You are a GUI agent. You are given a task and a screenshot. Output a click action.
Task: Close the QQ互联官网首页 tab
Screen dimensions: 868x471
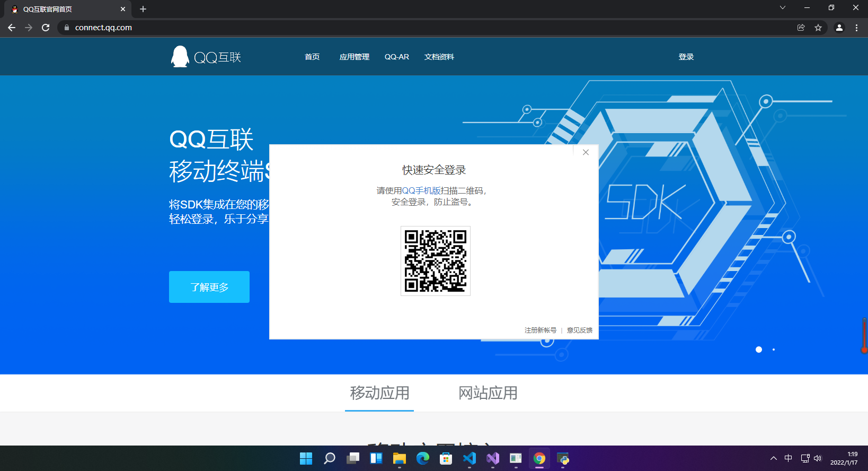pos(123,9)
